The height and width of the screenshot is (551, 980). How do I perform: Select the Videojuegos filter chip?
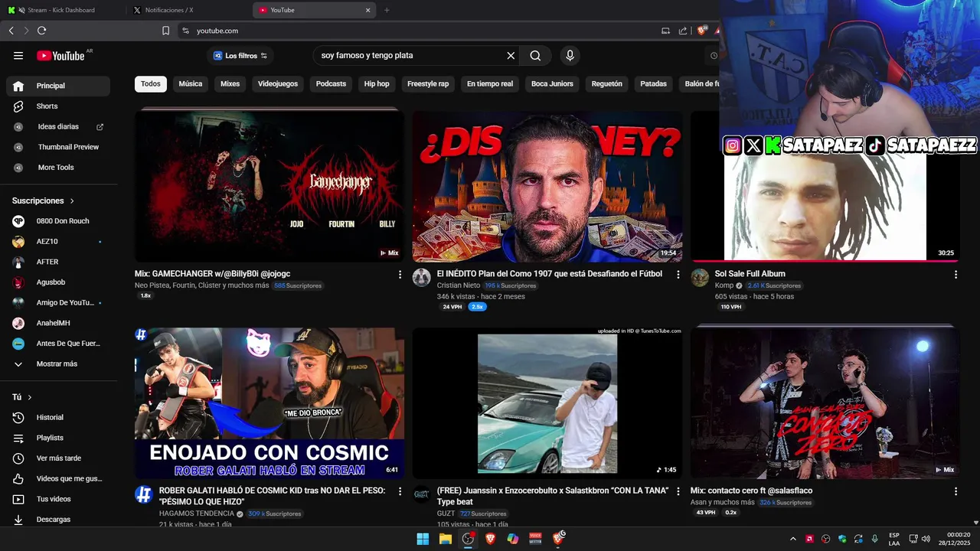[x=278, y=83]
